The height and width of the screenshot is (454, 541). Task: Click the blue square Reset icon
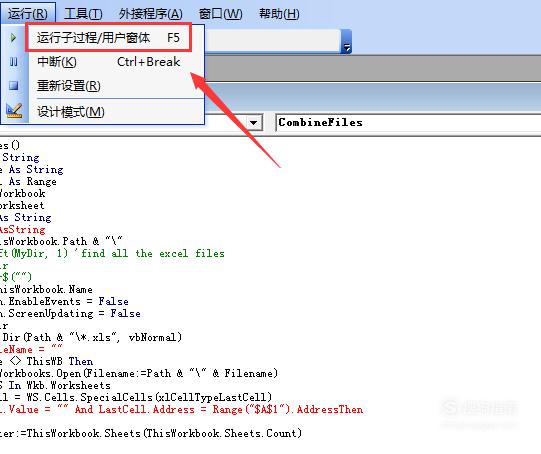point(13,85)
